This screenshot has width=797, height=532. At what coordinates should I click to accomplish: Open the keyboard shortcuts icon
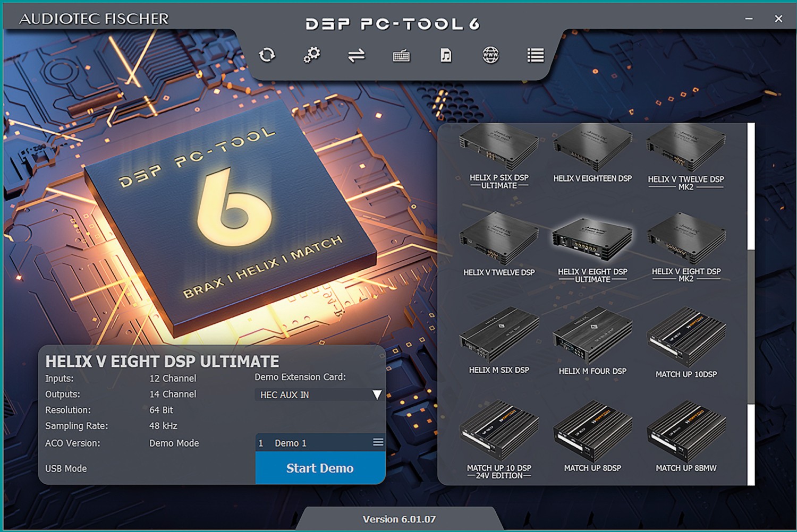[401, 55]
